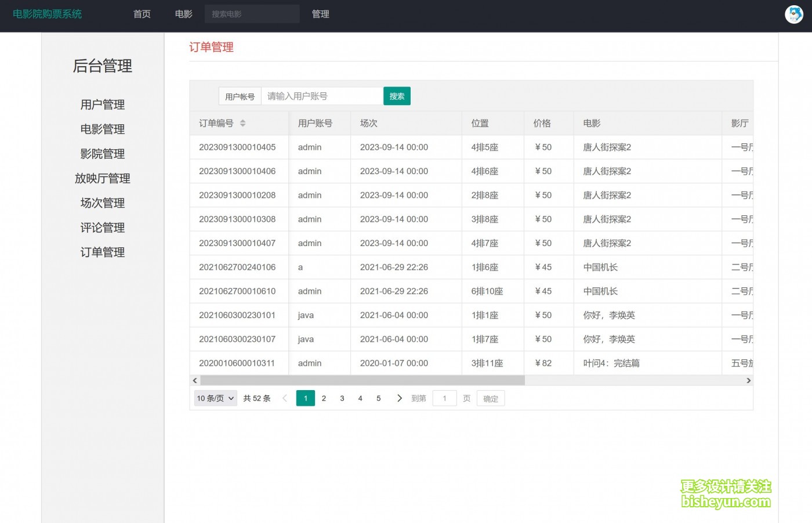Screen dimensions: 812x523
Task: Select order number 2020010600010311
Action: (237, 363)
